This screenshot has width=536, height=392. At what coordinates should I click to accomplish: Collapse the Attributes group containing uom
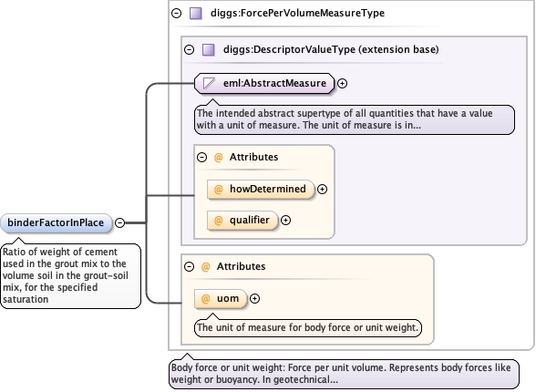(x=189, y=266)
